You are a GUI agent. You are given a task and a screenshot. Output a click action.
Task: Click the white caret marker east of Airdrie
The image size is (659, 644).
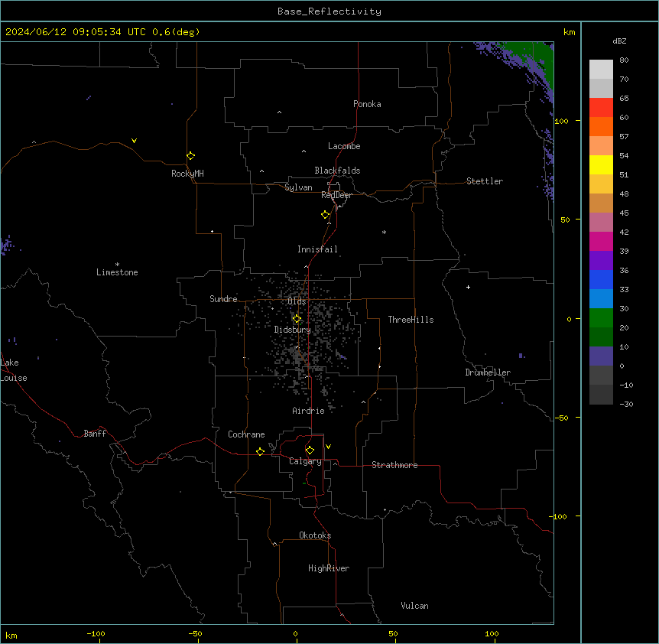point(364,402)
